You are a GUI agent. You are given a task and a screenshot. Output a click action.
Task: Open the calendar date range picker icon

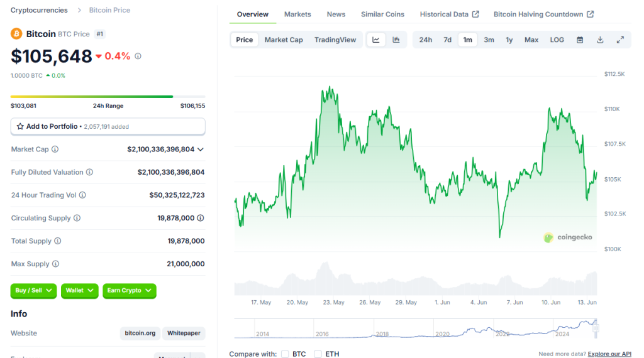(580, 40)
